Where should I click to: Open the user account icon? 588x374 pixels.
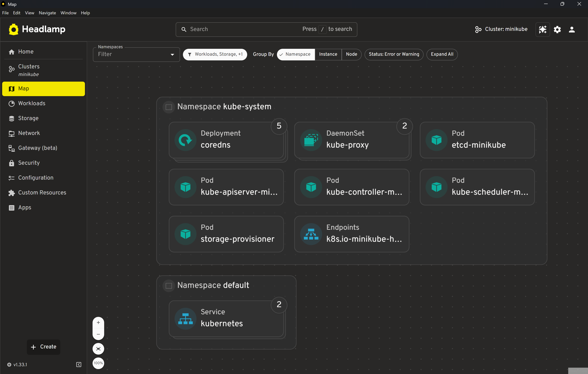pyautogui.click(x=572, y=29)
